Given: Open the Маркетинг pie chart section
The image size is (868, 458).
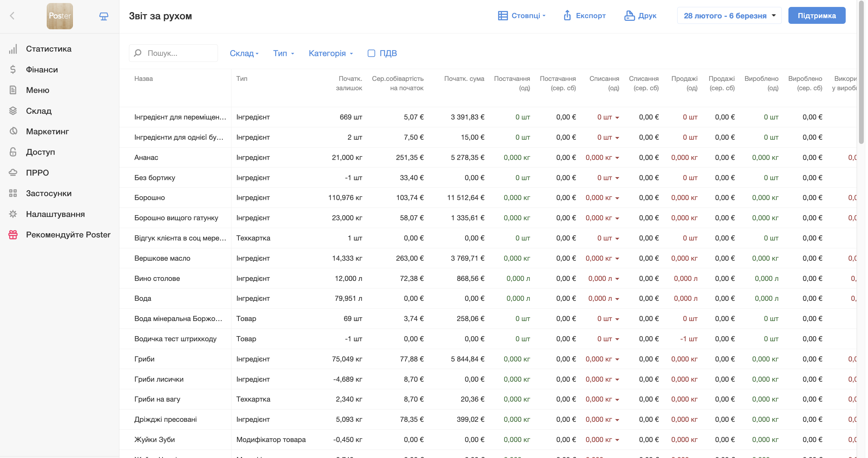Looking at the screenshot, I should [x=47, y=131].
